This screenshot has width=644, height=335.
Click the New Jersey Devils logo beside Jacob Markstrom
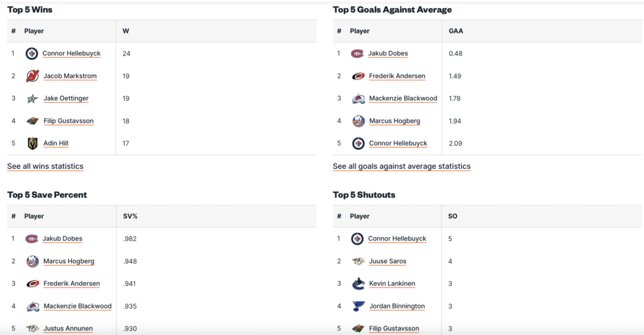pos(32,76)
